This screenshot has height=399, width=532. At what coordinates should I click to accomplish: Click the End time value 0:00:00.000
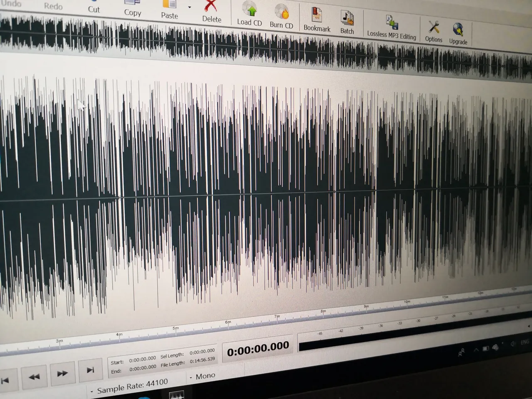[x=143, y=368]
